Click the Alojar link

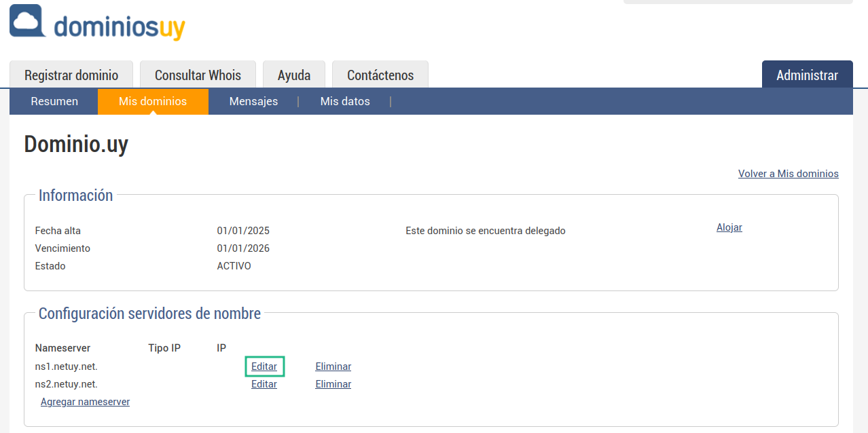tap(729, 227)
